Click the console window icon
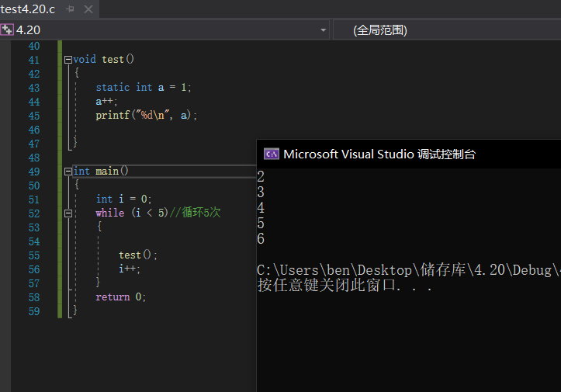This screenshot has width=561, height=392. click(272, 154)
